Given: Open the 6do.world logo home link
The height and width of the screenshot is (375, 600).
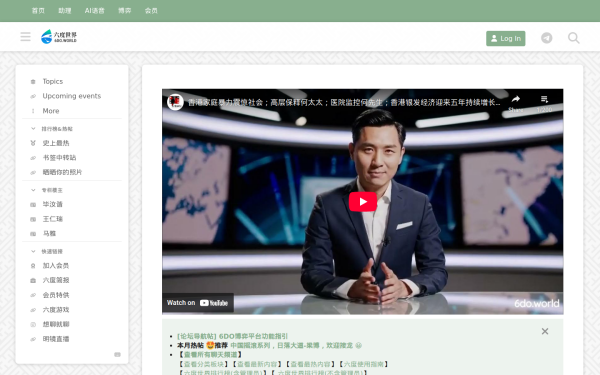Looking at the screenshot, I should point(59,37).
